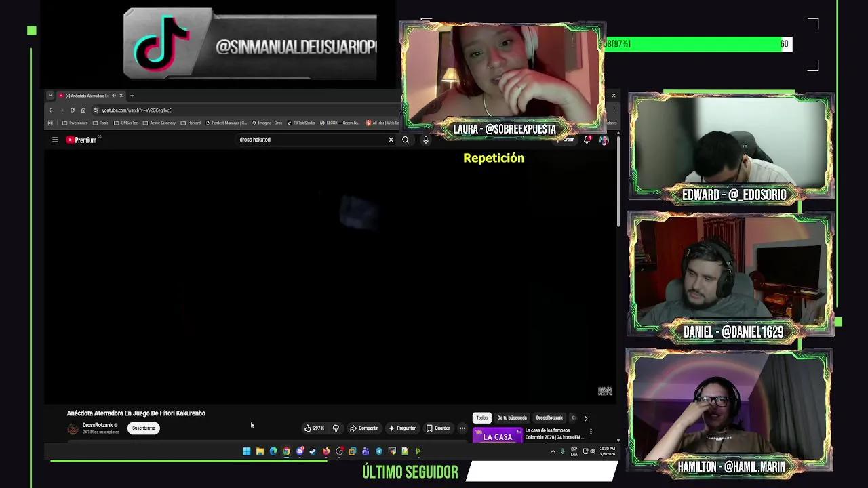This screenshot has width=868, height=488.
Task: Open Chrome three-dot menu
Action: (614, 110)
